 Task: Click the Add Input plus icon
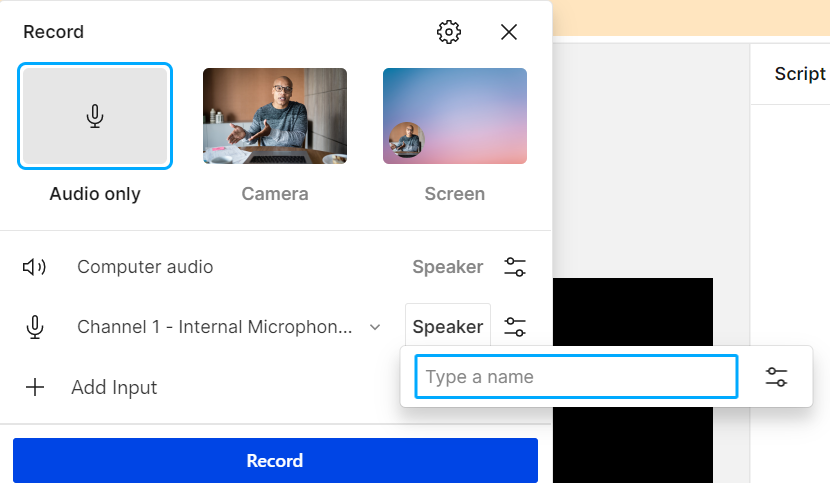click(35, 387)
